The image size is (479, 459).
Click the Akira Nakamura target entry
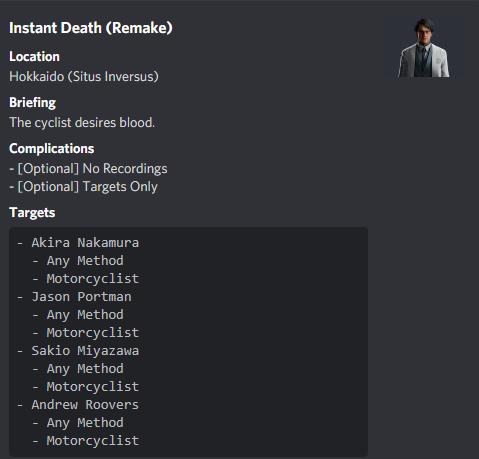point(85,243)
